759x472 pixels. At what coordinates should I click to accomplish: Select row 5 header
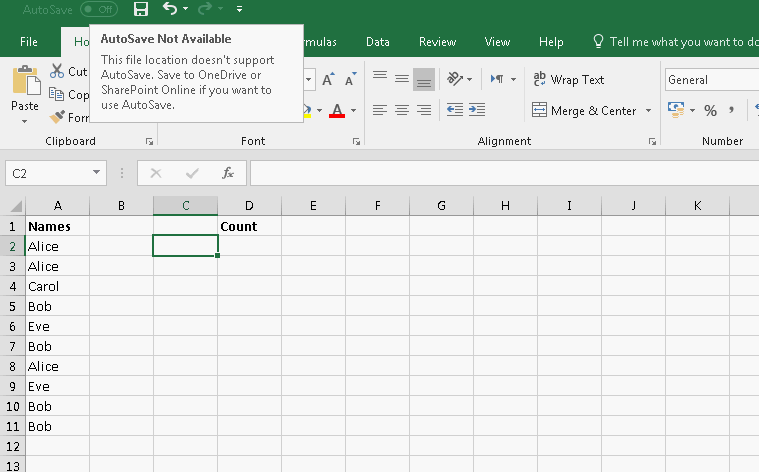tap(13, 306)
